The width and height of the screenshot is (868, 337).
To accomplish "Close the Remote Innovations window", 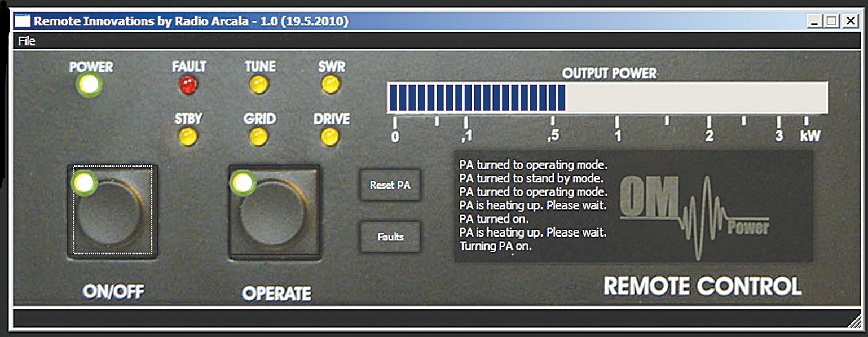I will (850, 21).
